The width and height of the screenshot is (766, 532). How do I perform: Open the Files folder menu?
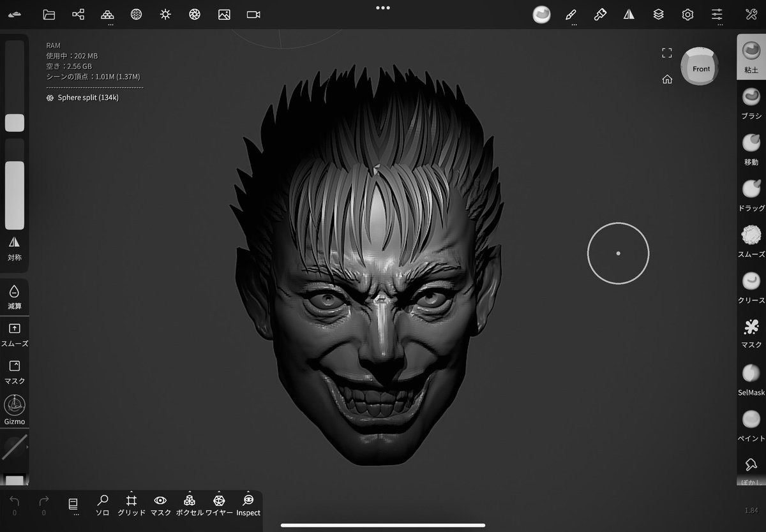pyautogui.click(x=49, y=14)
